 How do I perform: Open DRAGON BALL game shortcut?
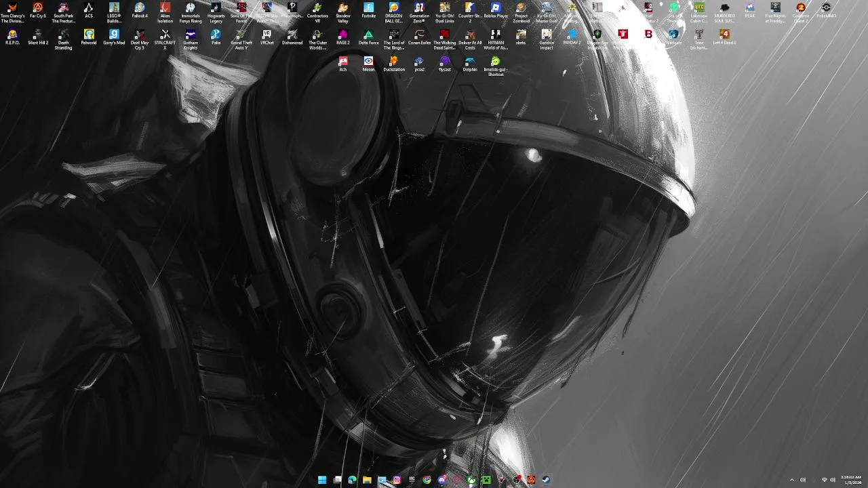click(394, 12)
